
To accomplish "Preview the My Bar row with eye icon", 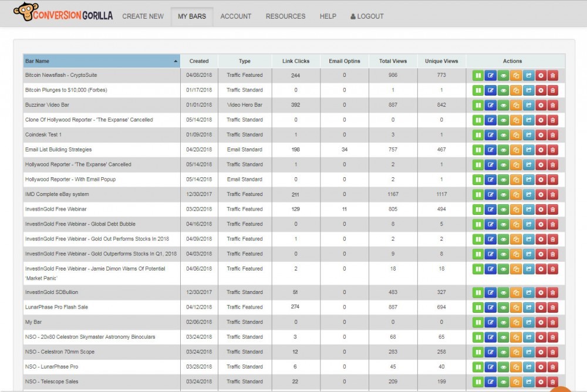I will (503, 322).
